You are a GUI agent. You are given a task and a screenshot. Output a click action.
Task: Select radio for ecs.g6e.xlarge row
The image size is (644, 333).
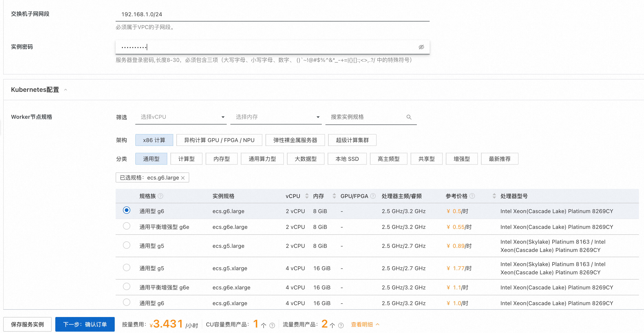point(127,287)
